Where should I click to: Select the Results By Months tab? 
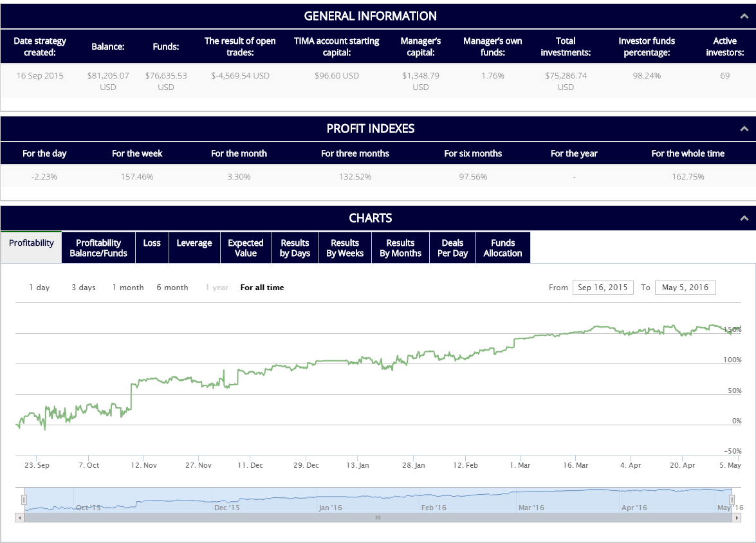400,248
